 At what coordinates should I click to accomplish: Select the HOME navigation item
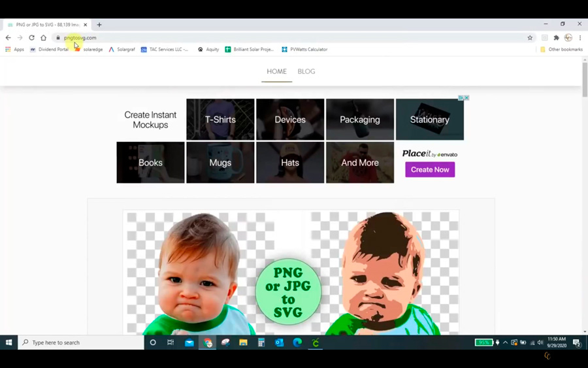tap(277, 71)
